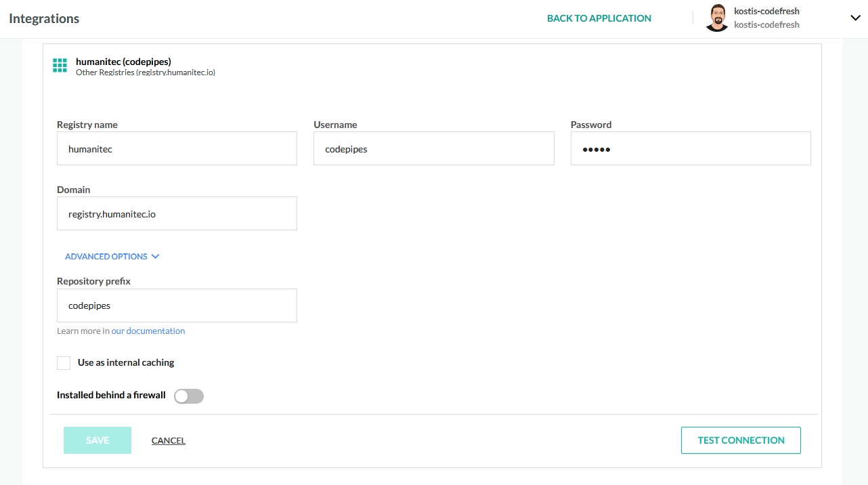Click the Integrations page title

(44, 19)
